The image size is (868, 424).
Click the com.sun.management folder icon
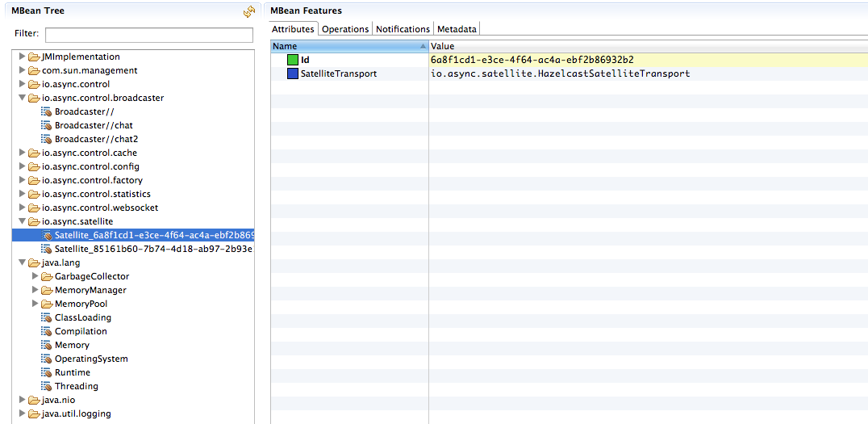[x=35, y=70]
